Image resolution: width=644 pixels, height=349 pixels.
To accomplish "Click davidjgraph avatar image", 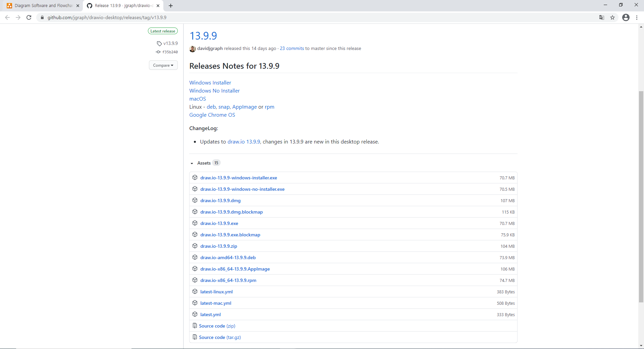I will (193, 49).
